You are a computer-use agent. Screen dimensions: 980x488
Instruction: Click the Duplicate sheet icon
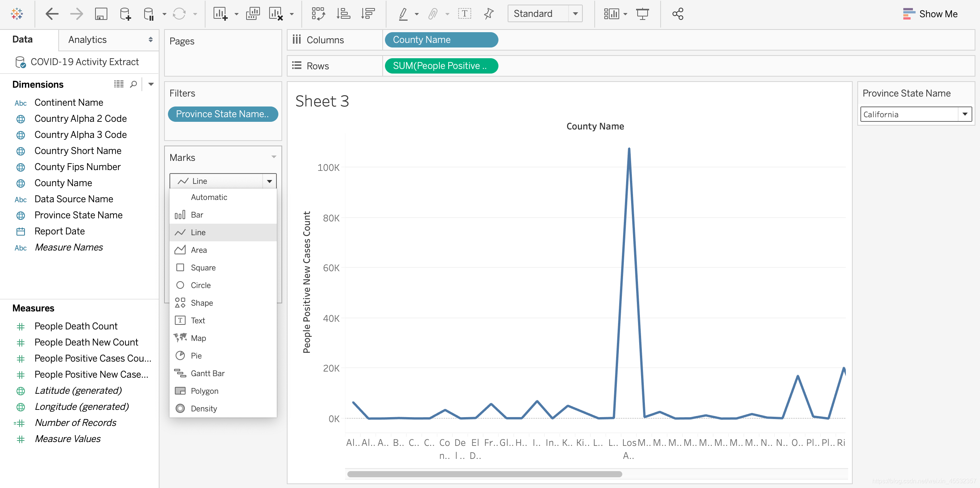coord(253,14)
